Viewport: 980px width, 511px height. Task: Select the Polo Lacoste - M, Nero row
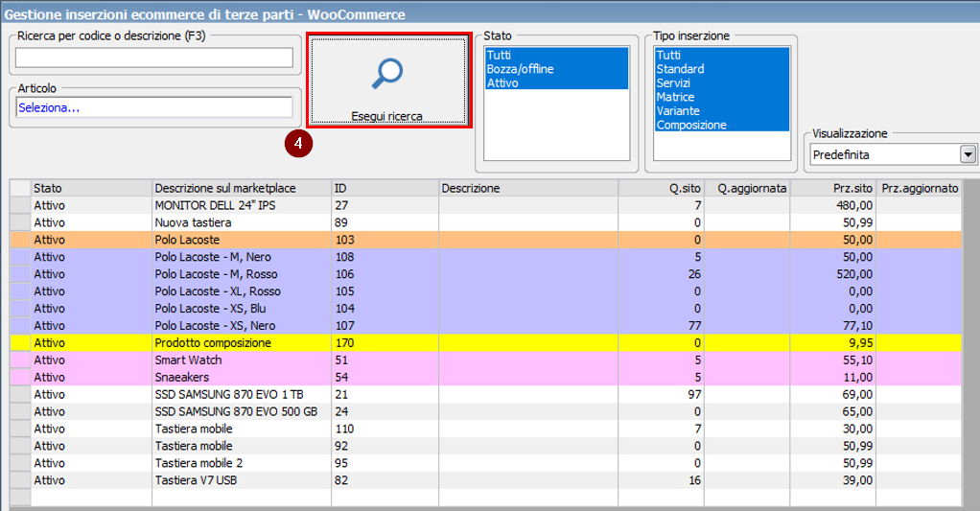[485, 257]
